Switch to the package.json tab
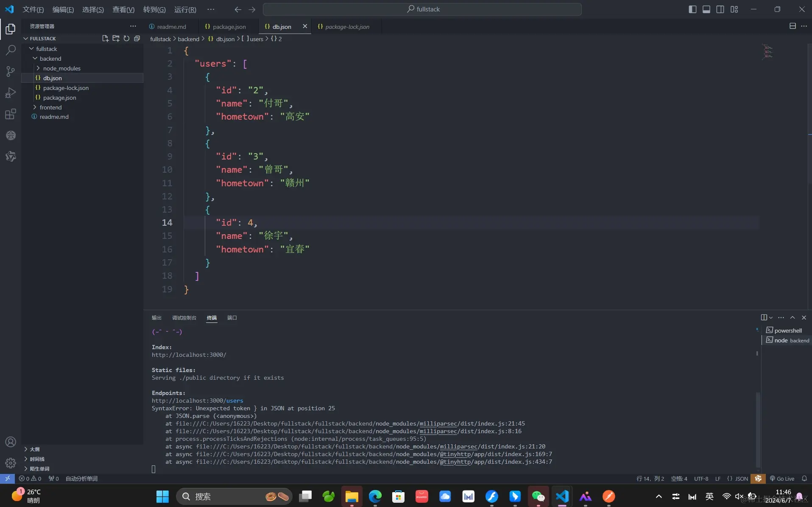This screenshot has height=507, width=812. tap(229, 26)
